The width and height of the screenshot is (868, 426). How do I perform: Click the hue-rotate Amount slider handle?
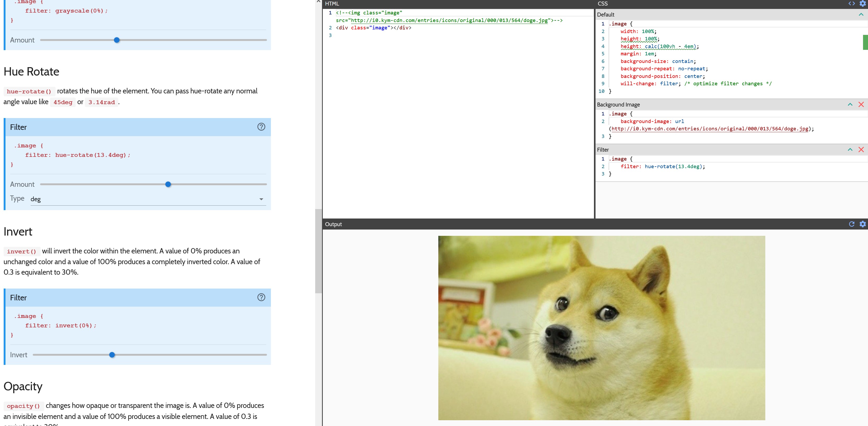click(x=168, y=184)
